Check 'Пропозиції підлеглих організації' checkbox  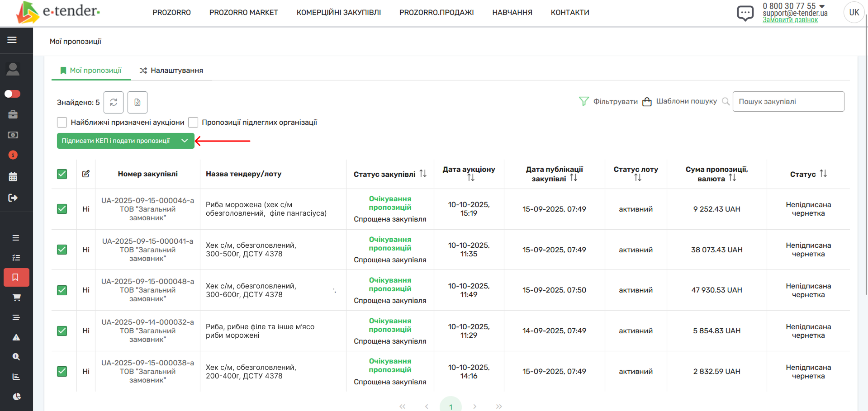193,122
